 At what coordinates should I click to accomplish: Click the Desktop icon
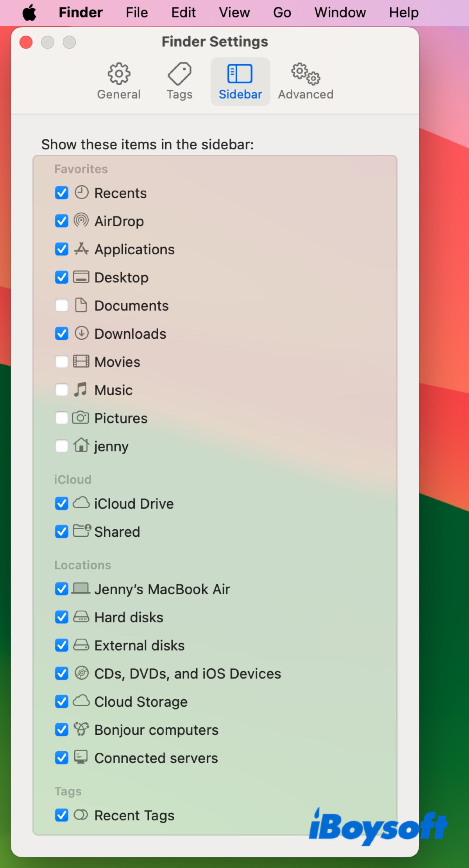(x=81, y=277)
